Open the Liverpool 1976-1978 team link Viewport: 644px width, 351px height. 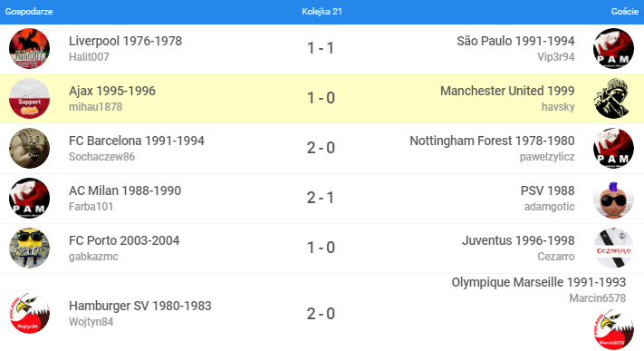(125, 41)
